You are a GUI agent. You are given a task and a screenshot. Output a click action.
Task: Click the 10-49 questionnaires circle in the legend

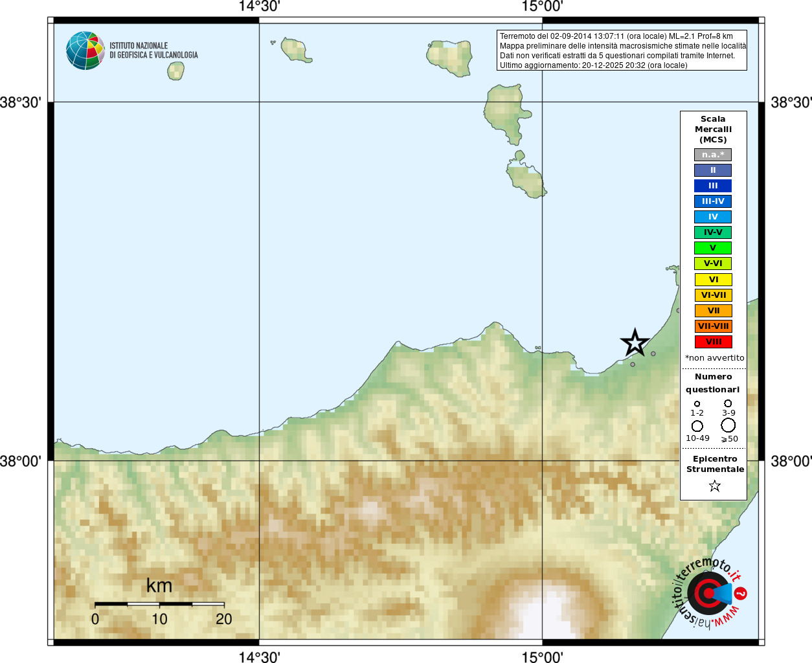[x=697, y=426]
